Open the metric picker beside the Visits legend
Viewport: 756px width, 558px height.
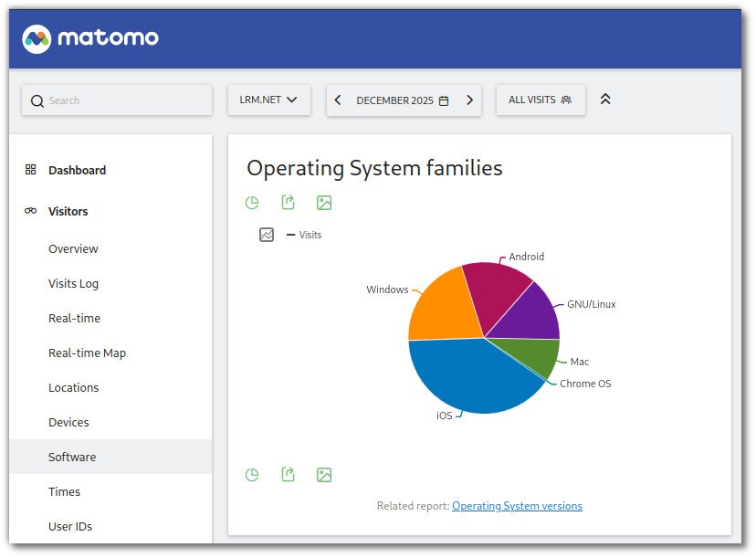266,235
